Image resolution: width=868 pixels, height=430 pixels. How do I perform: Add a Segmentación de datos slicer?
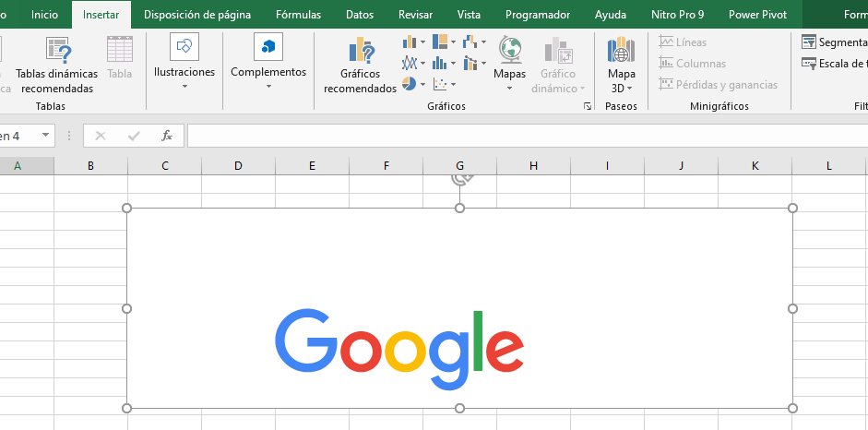(x=834, y=42)
